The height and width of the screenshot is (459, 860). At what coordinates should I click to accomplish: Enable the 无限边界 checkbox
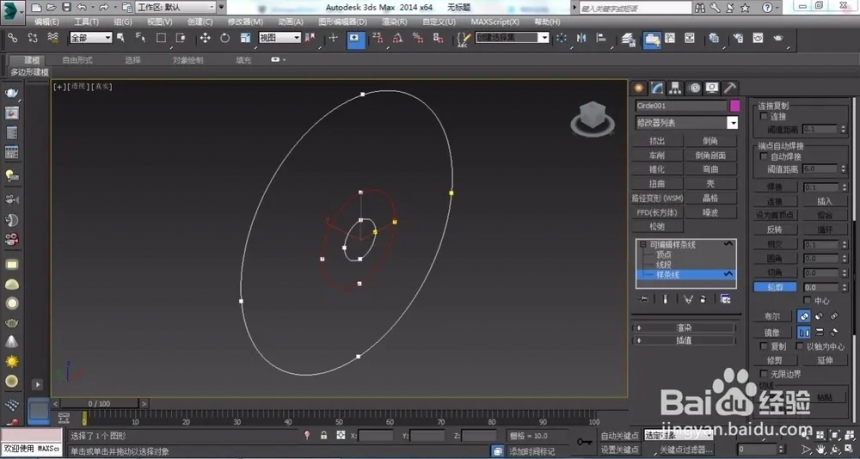[x=763, y=374]
